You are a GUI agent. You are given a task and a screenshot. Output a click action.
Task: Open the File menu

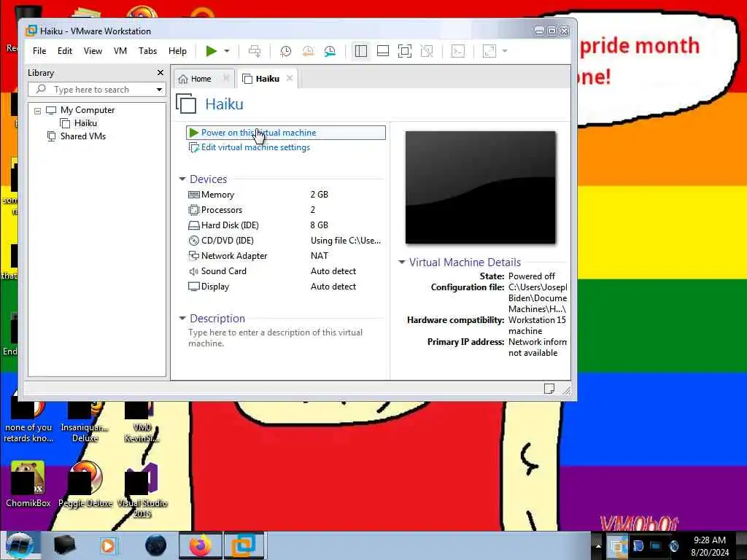point(39,51)
